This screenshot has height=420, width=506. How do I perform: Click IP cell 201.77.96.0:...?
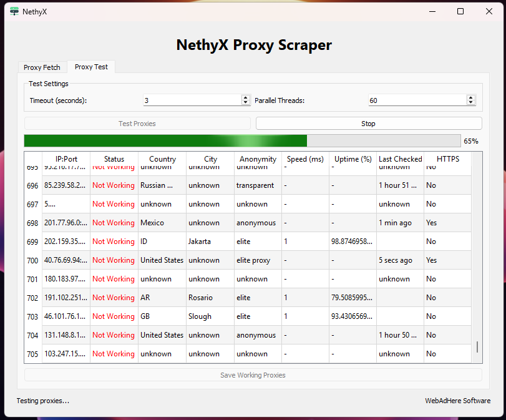[x=66, y=223]
